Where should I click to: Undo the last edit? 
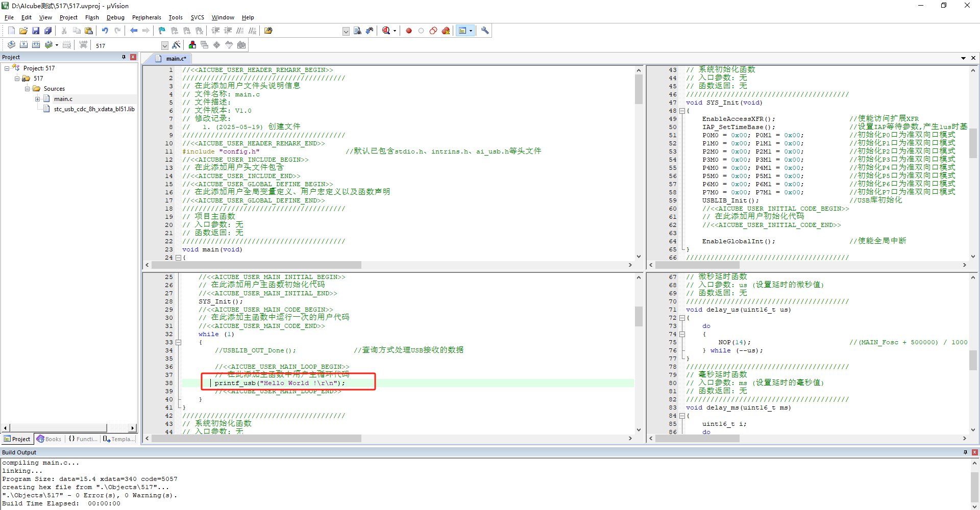(x=105, y=31)
